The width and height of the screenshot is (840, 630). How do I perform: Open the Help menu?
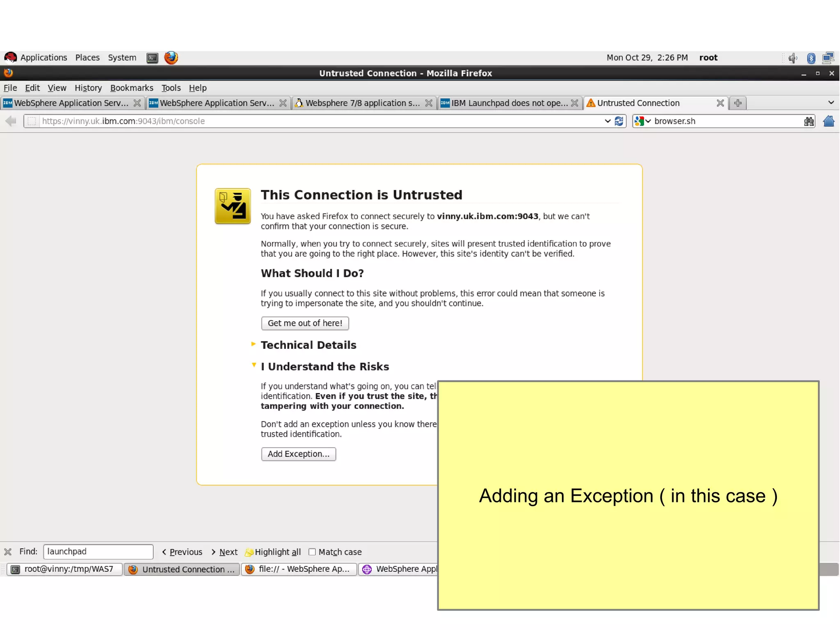click(198, 88)
